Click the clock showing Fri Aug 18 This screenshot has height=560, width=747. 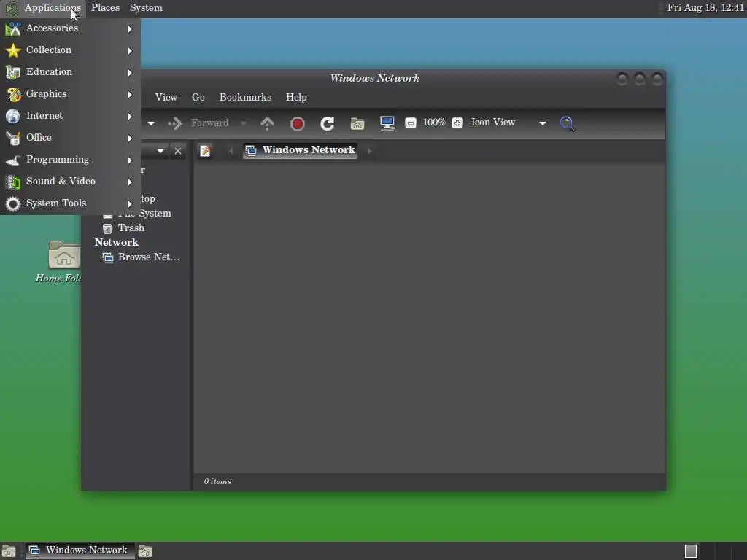[705, 7]
